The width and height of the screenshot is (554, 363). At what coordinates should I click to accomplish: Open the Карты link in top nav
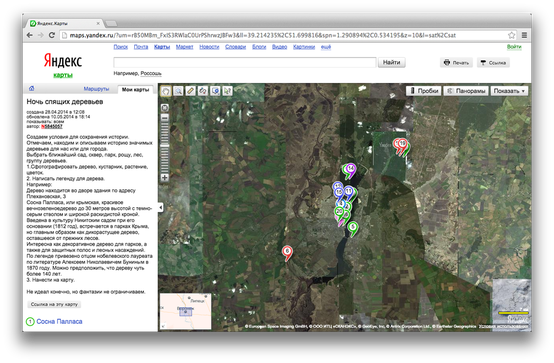point(162,47)
